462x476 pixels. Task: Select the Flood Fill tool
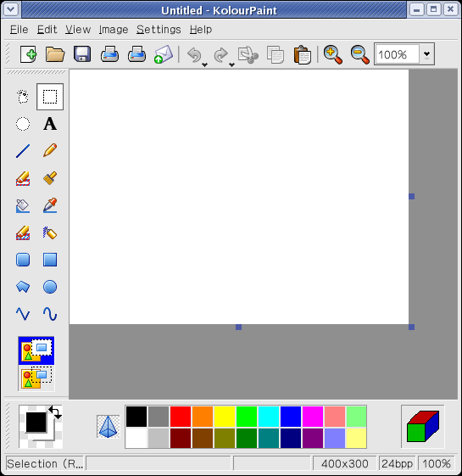[23, 205]
